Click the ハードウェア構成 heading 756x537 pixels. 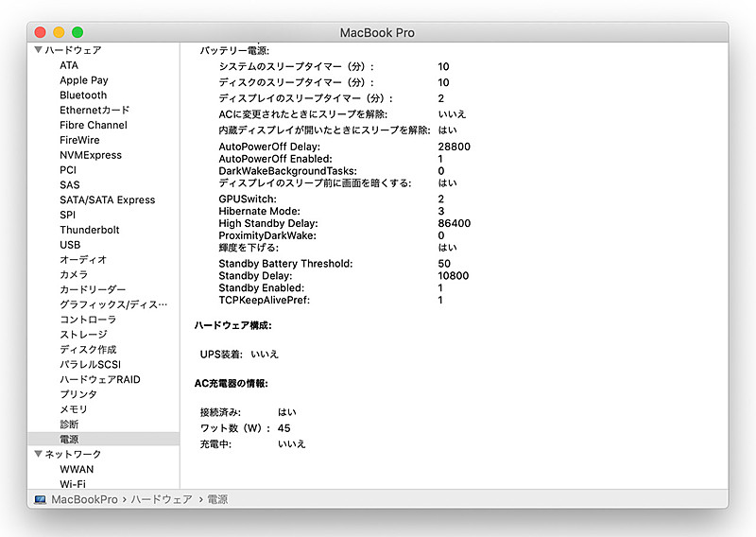(232, 325)
